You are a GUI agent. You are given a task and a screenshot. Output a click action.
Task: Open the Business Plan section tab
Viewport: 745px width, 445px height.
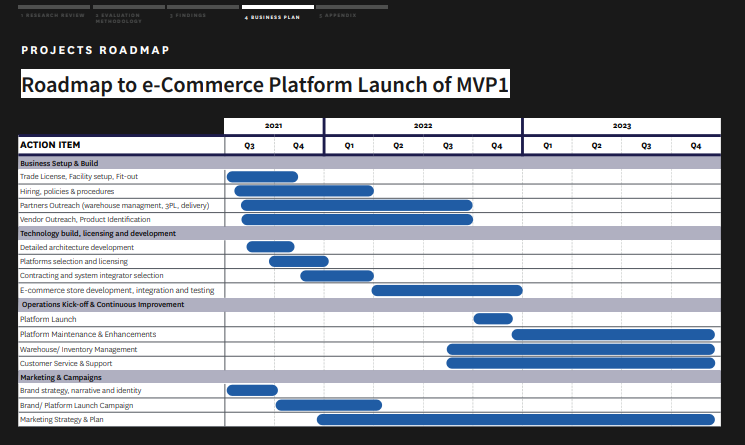(x=277, y=13)
